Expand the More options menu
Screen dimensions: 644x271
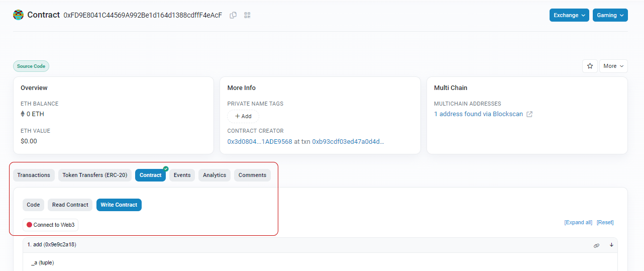click(x=613, y=66)
